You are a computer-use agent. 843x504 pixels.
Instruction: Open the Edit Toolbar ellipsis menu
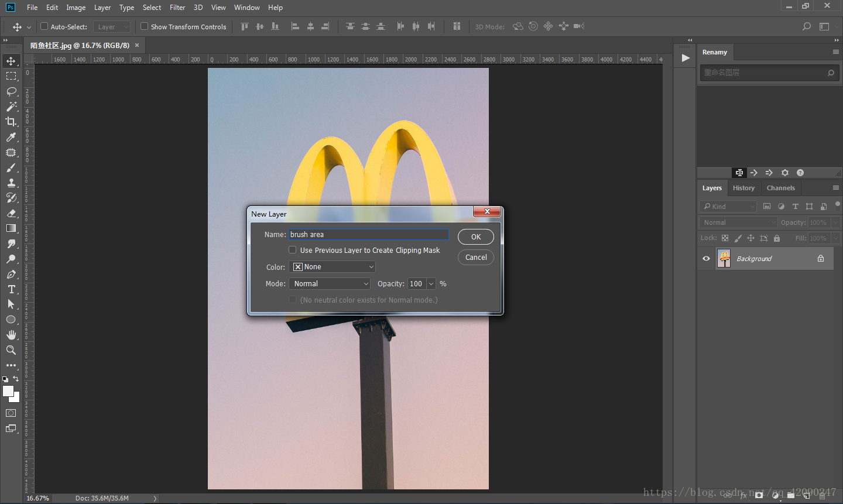[11, 365]
